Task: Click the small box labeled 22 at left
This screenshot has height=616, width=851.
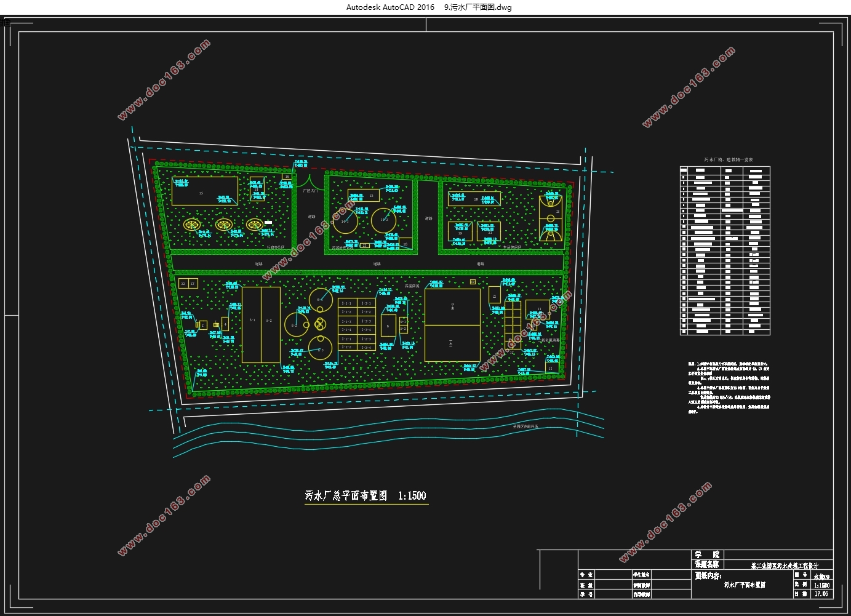Action: [x=183, y=284]
